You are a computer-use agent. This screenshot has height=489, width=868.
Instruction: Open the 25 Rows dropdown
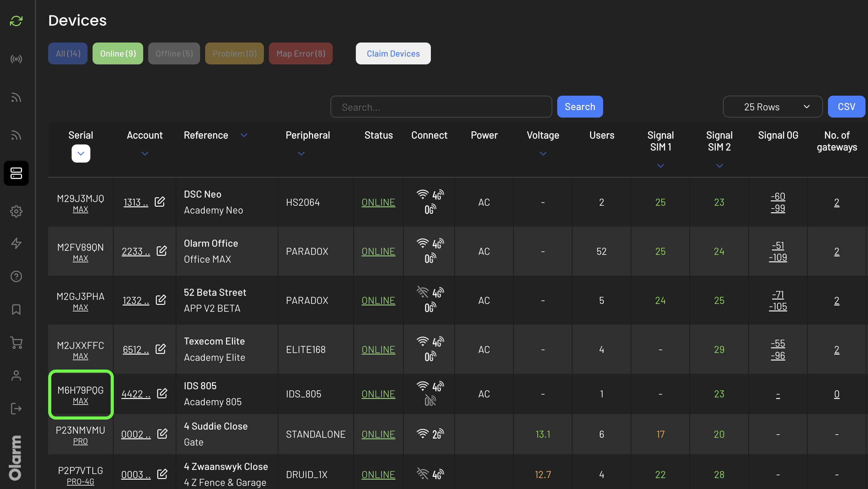[x=772, y=107]
